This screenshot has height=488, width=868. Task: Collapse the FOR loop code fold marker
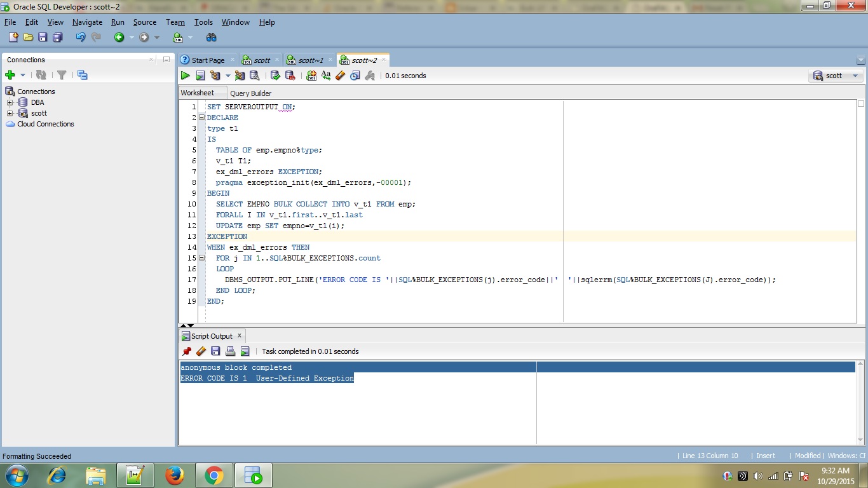tap(201, 258)
